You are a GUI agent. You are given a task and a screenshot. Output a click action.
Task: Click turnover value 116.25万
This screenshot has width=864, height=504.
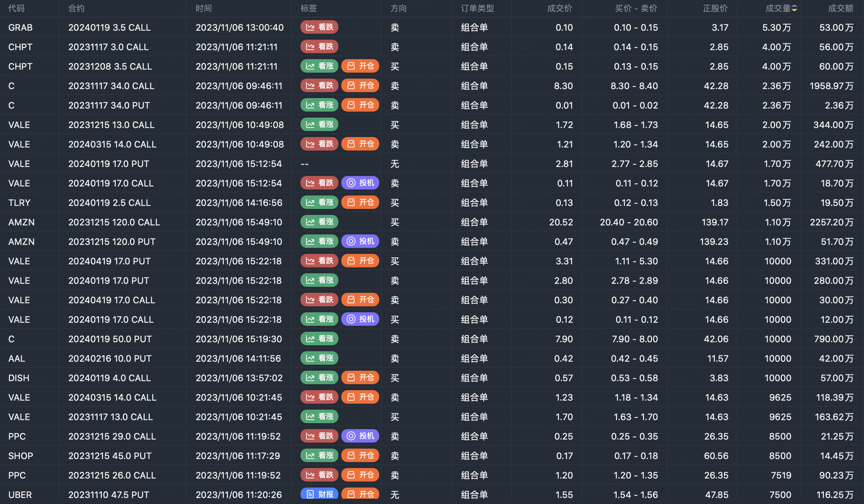click(x=835, y=495)
